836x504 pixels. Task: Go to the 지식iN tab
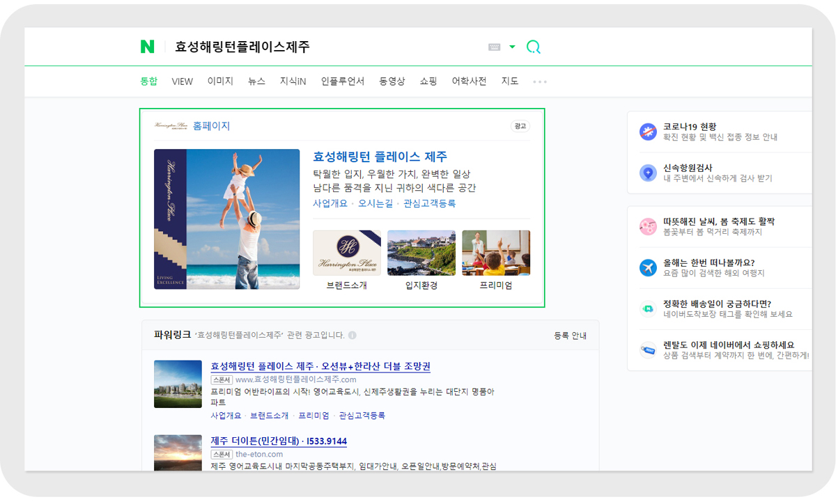pos(293,81)
